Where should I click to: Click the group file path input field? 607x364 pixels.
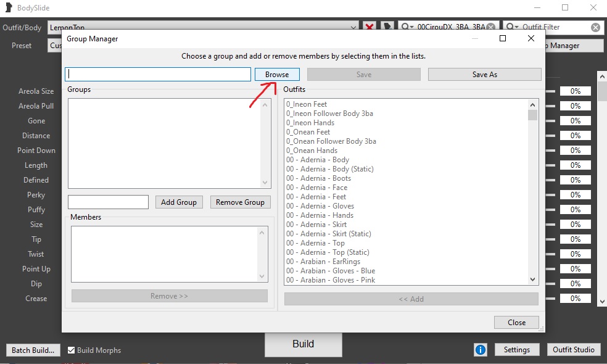158,74
